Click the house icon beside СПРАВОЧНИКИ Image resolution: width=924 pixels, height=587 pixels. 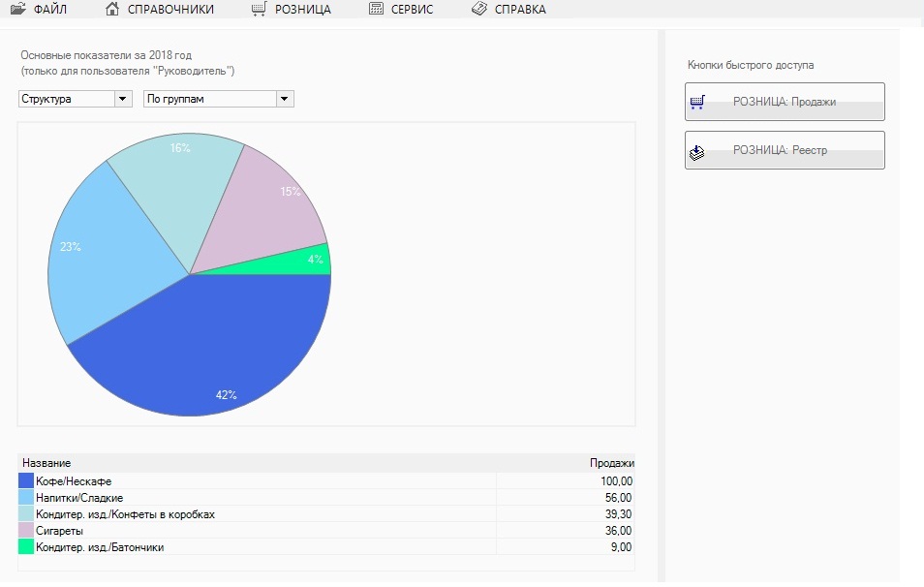click(112, 10)
